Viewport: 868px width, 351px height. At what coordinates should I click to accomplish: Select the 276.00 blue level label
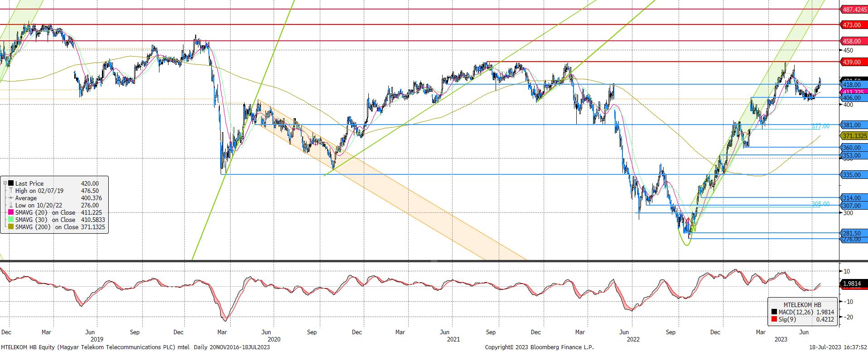(x=854, y=239)
